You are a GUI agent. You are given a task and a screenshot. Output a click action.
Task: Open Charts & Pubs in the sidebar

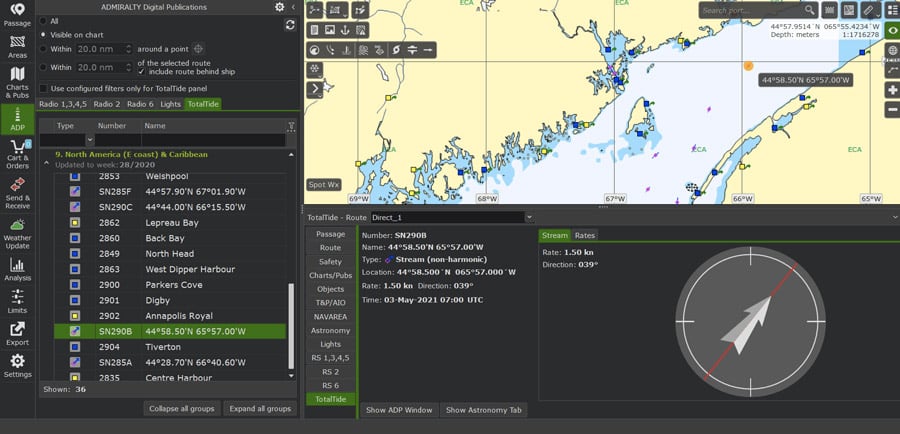pyautogui.click(x=17, y=82)
